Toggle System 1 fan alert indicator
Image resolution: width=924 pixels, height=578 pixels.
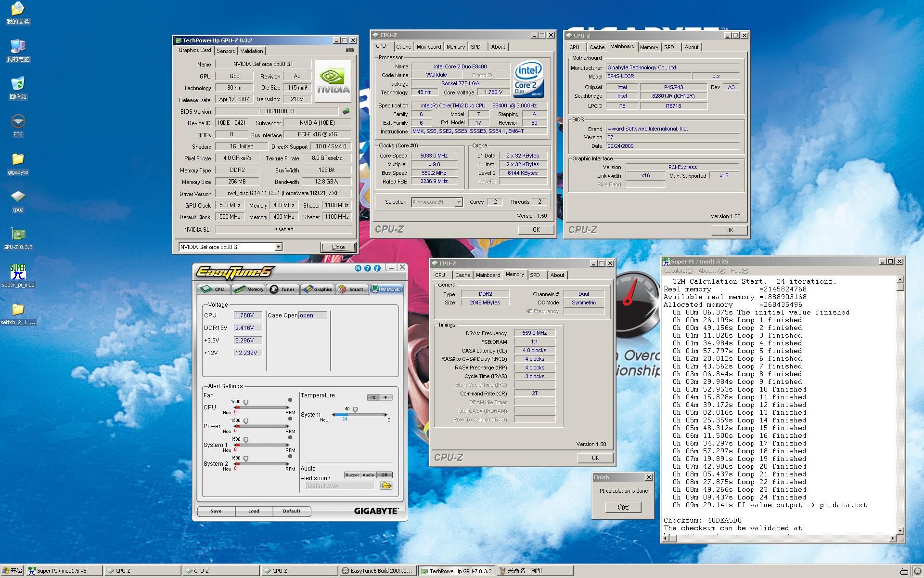pyautogui.click(x=290, y=437)
